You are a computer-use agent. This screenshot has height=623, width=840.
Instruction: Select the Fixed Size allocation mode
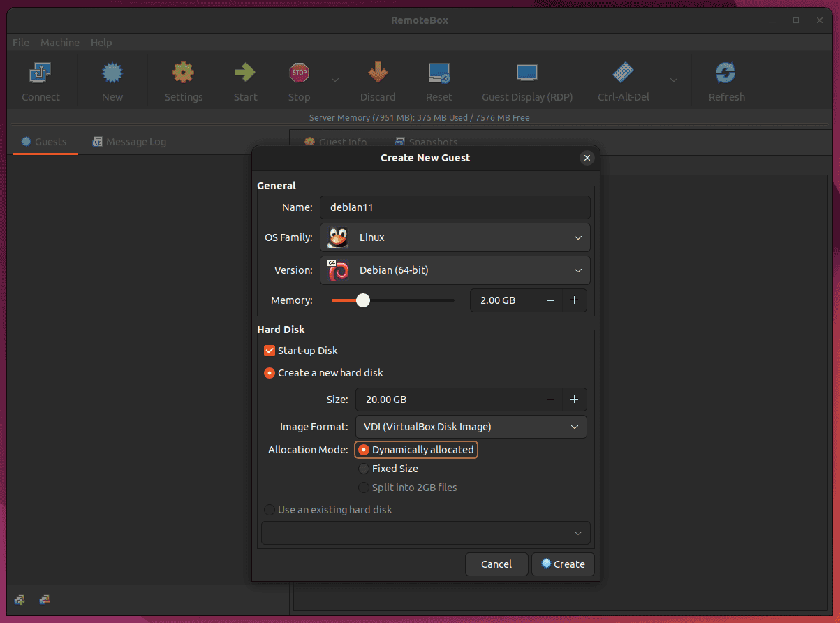363,469
